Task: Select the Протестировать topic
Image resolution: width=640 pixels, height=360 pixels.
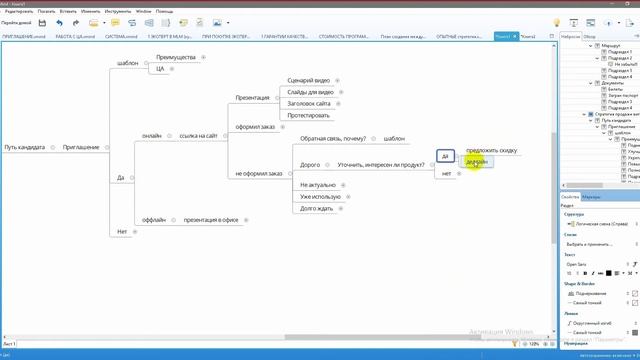Action: click(x=308, y=116)
